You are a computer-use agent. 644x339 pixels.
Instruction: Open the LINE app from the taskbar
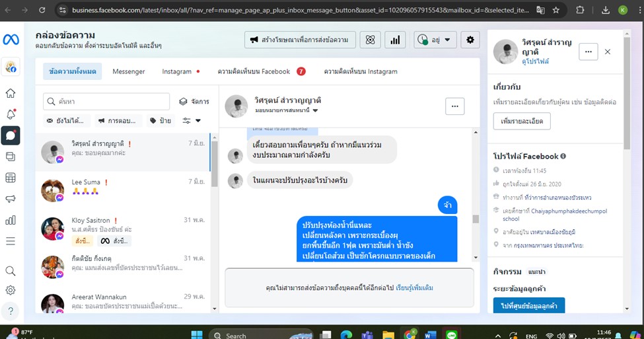tap(452, 335)
